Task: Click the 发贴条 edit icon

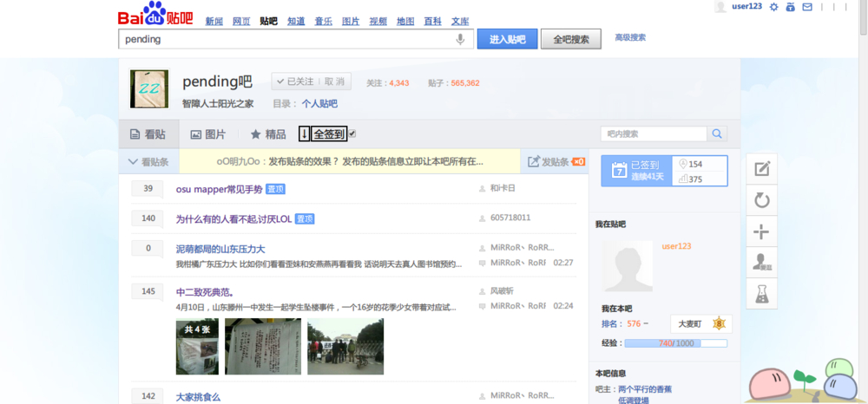Action: 534,161
